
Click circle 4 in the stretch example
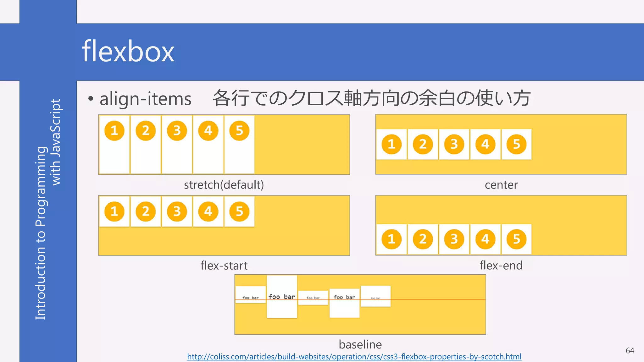(x=208, y=130)
